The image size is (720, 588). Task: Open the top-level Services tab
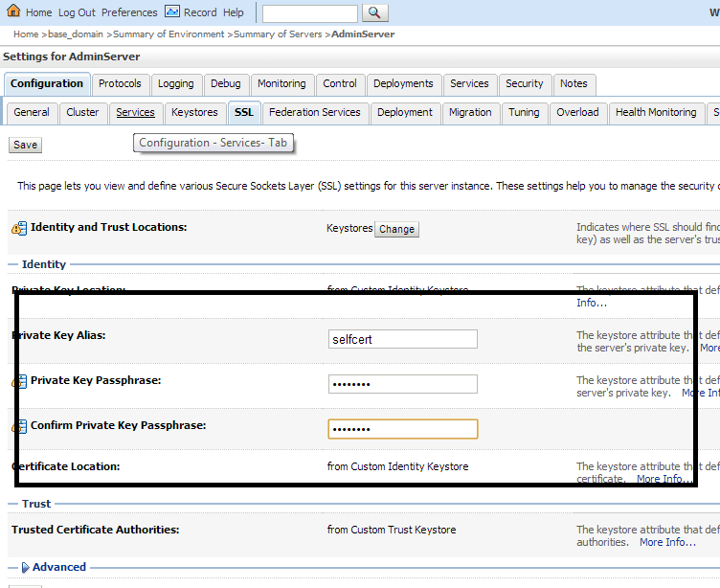tap(469, 83)
